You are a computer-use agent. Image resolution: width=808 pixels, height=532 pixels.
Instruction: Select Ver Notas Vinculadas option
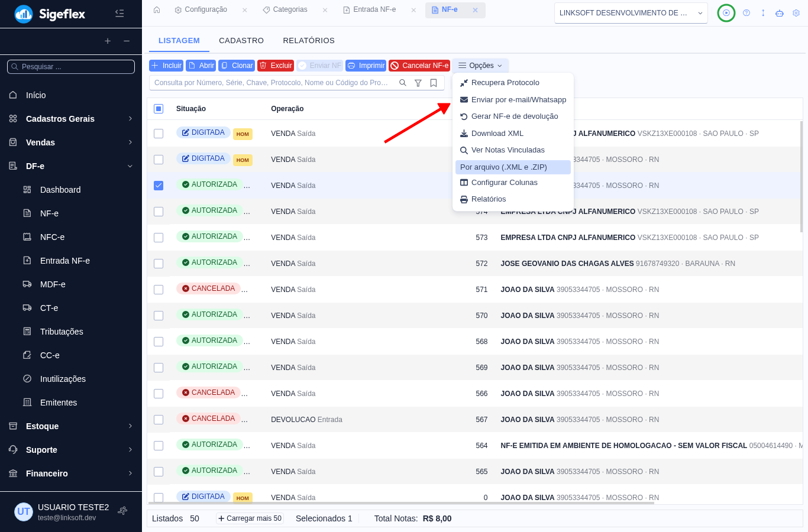coord(513,150)
